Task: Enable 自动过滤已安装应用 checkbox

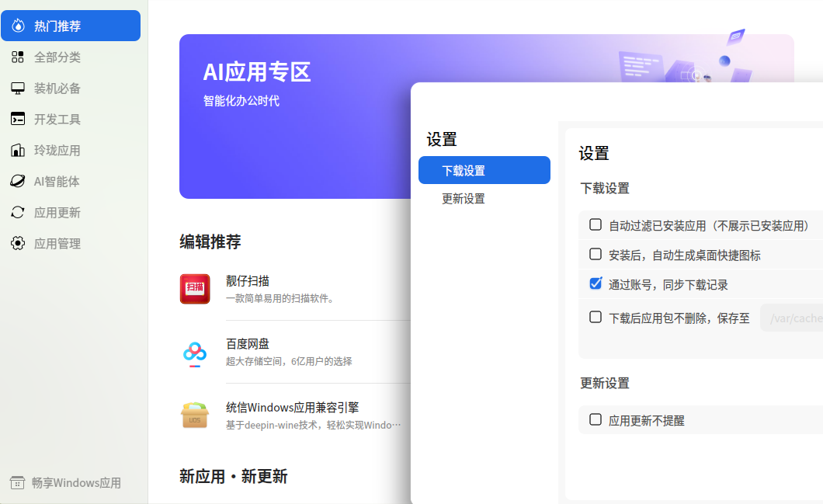Action: (596, 224)
